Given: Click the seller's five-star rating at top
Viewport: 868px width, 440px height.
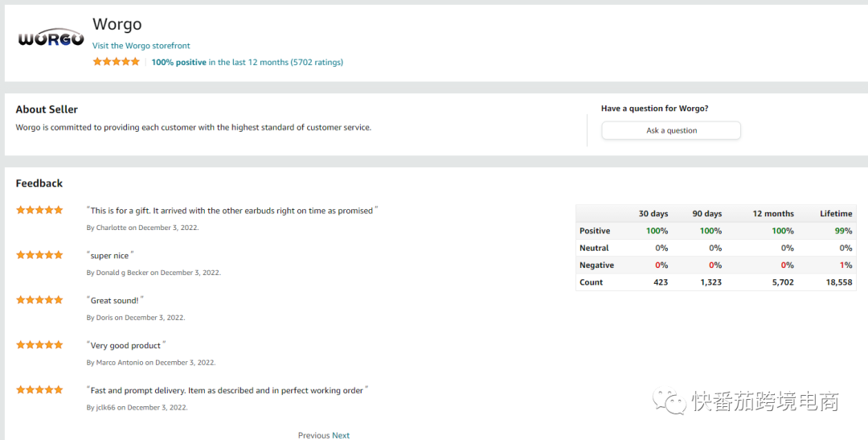Looking at the screenshot, I should click(117, 61).
